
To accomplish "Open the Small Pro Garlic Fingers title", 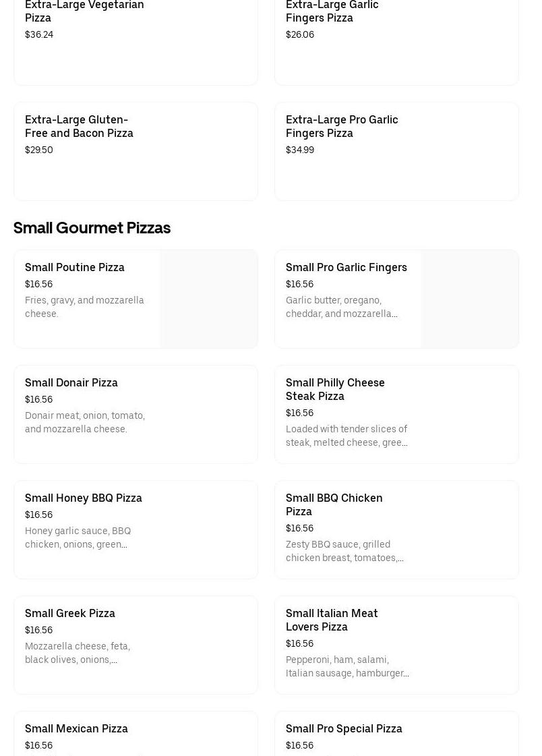I will coord(346,267).
